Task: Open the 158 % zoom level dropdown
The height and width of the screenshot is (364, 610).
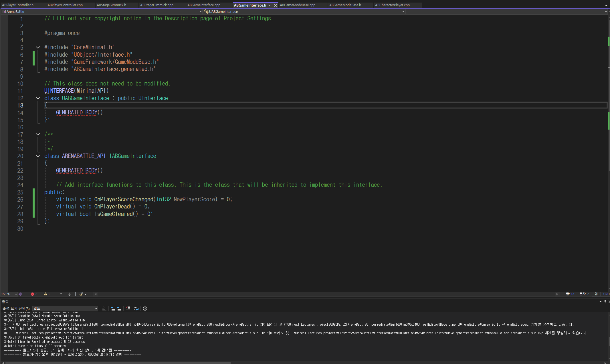Action: coord(9,294)
